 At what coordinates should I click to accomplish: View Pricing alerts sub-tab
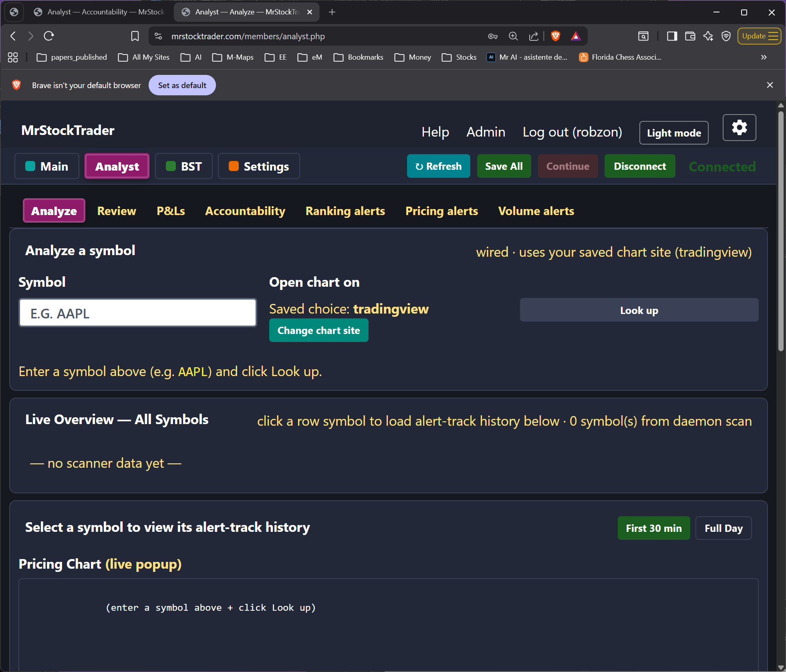click(x=441, y=211)
